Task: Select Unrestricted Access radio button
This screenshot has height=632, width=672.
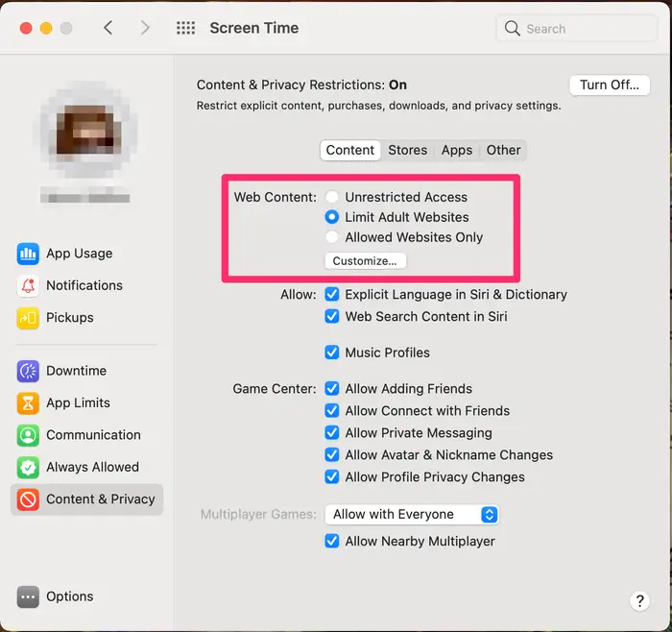Action: point(332,197)
